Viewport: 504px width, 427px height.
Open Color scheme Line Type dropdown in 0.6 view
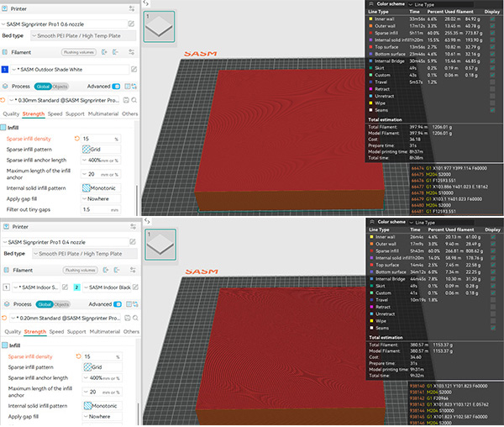[440, 4]
